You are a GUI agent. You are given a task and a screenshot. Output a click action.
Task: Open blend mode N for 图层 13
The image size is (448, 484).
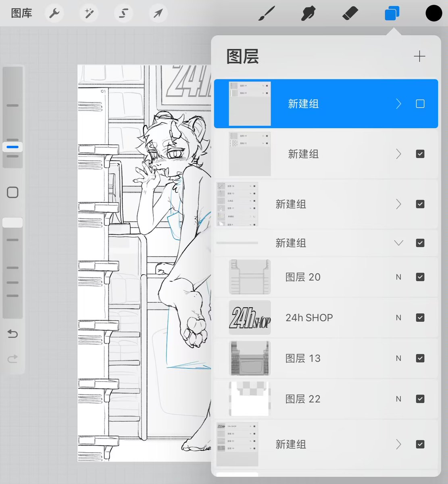[x=398, y=358]
